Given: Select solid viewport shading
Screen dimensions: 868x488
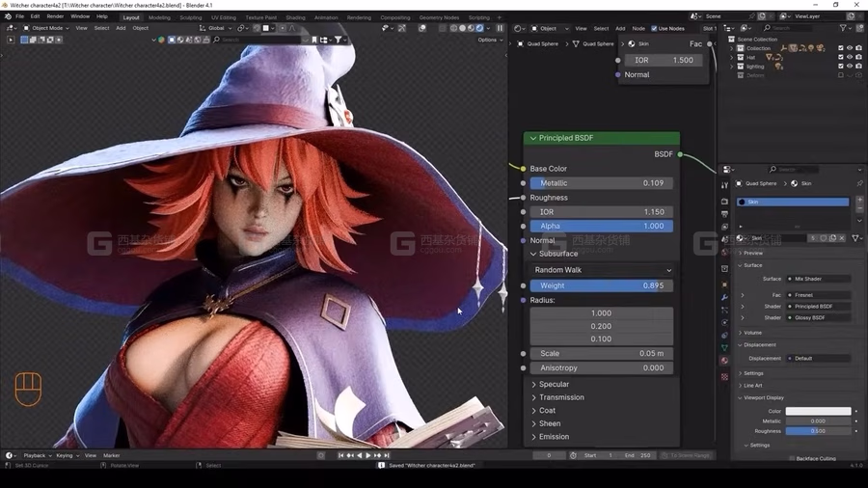Looking at the screenshot, I should (x=462, y=28).
